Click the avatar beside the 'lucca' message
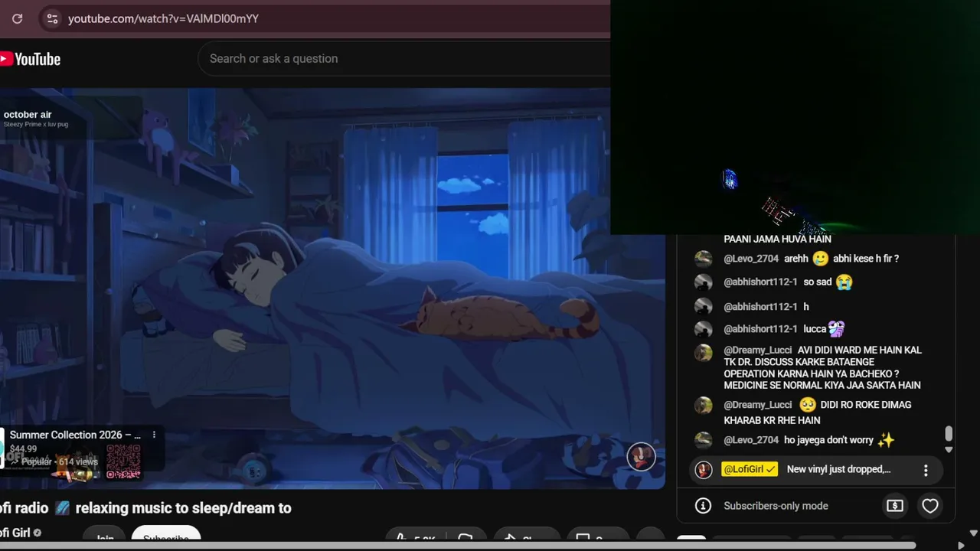The image size is (980, 551). [x=703, y=329]
